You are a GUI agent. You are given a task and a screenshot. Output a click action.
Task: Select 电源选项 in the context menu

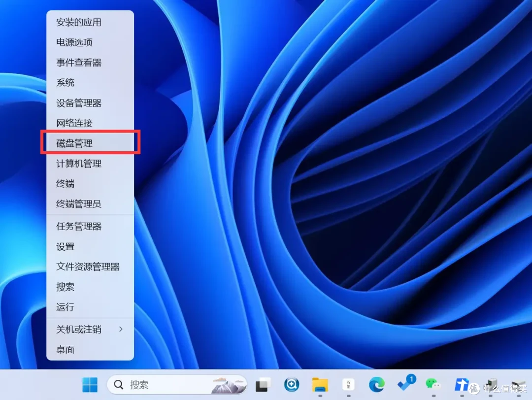click(90, 42)
